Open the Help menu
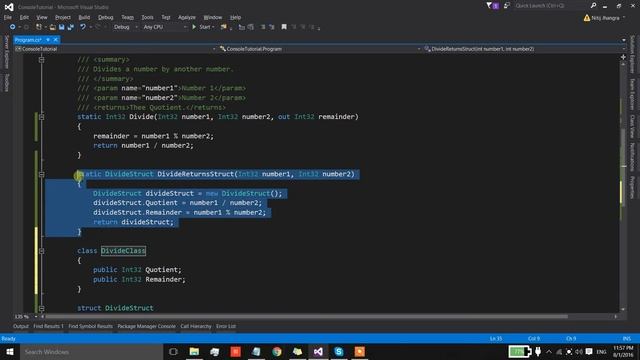This screenshot has height=360, width=640. pyautogui.click(x=235, y=18)
